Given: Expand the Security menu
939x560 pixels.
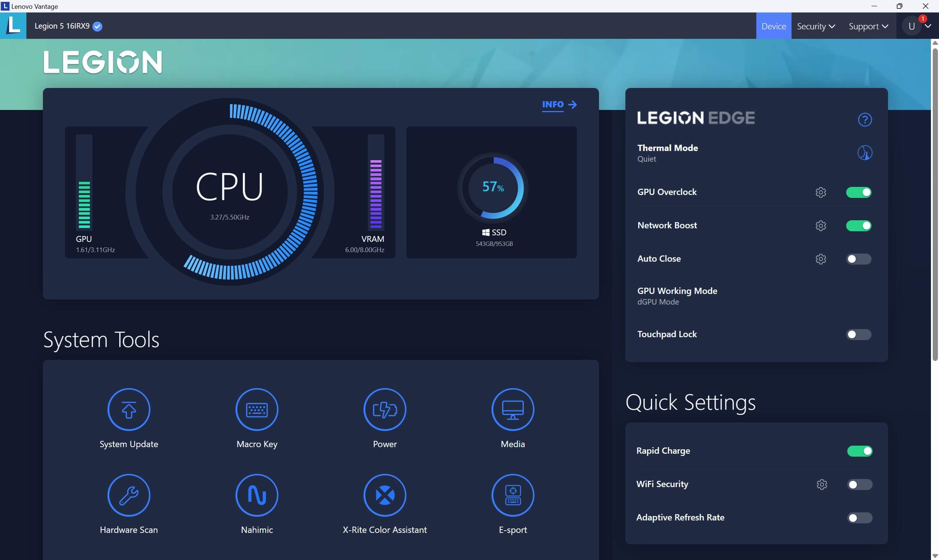Looking at the screenshot, I should pyautogui.click(x=816, y=25).
